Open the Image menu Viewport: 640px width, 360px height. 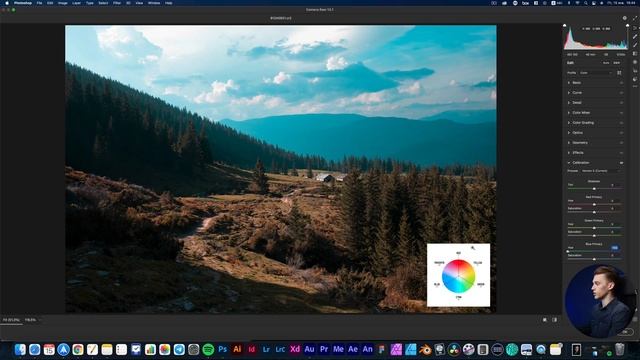(62, 3)
